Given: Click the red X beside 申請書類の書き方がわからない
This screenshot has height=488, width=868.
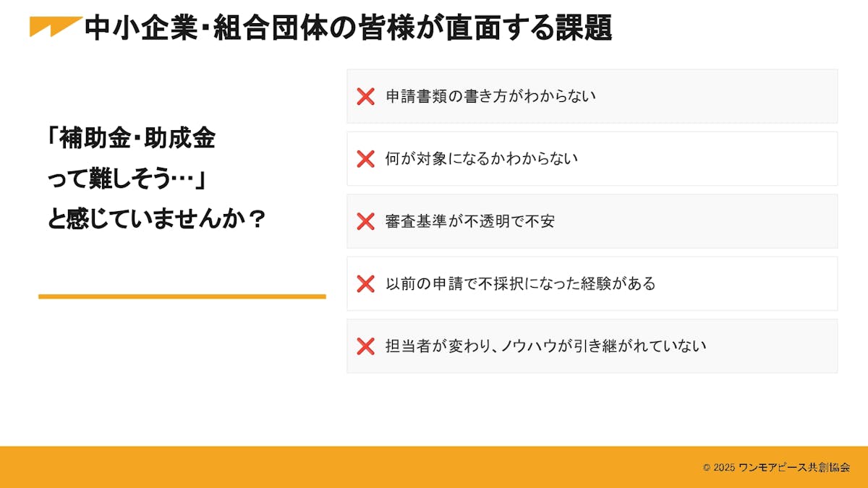Looking at the screenshot, I should coord(365,96).
